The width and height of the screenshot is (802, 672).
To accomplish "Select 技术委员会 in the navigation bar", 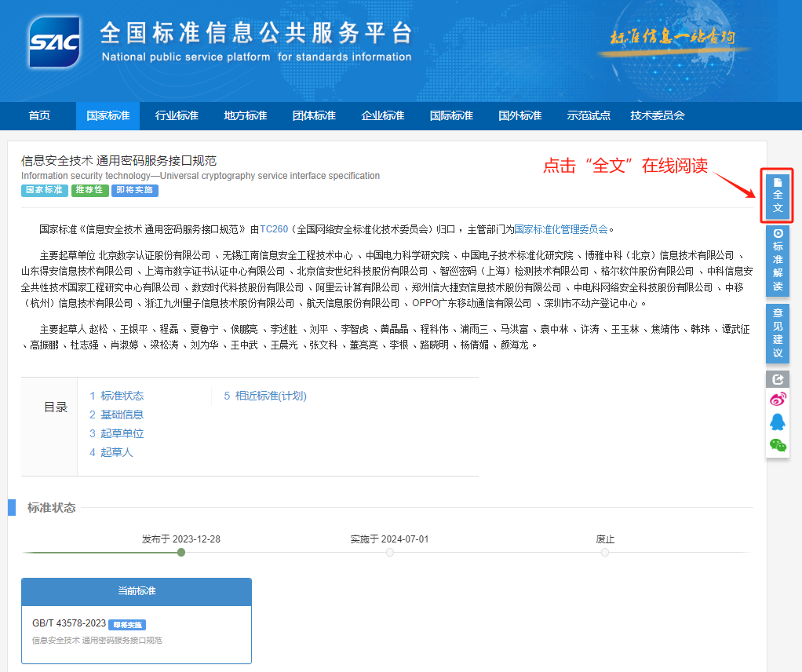I will (657, 116).
